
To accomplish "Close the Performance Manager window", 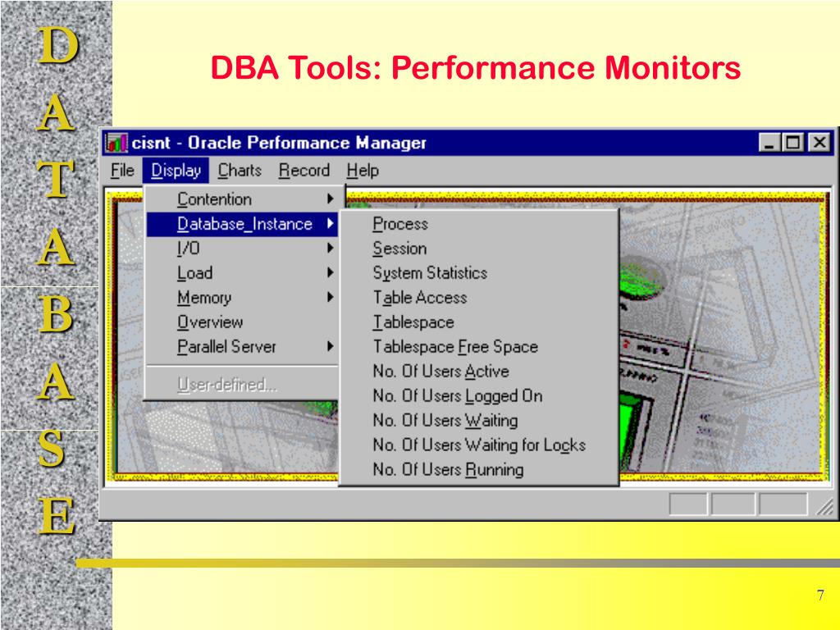I will [x=819, y=143].
